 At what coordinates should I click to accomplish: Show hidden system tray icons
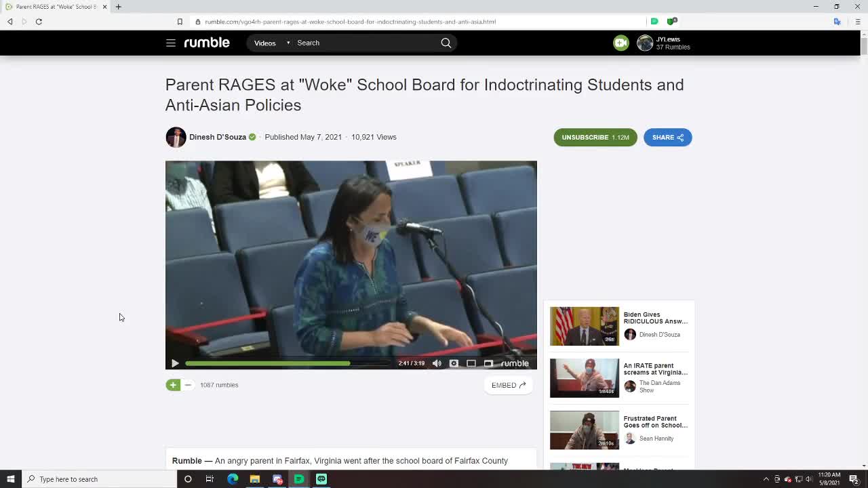coord(766,479)
